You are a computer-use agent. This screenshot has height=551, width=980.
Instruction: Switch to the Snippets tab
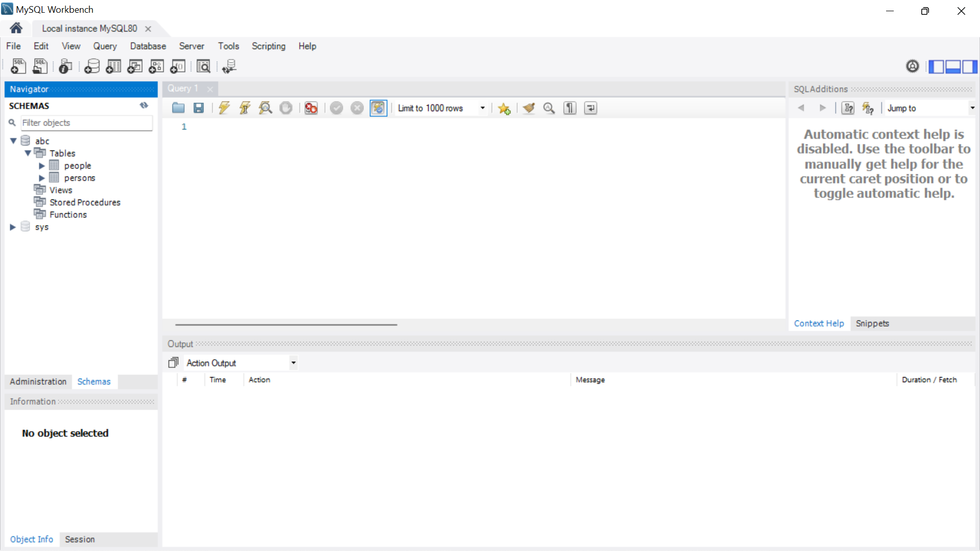tap(872, 323)
